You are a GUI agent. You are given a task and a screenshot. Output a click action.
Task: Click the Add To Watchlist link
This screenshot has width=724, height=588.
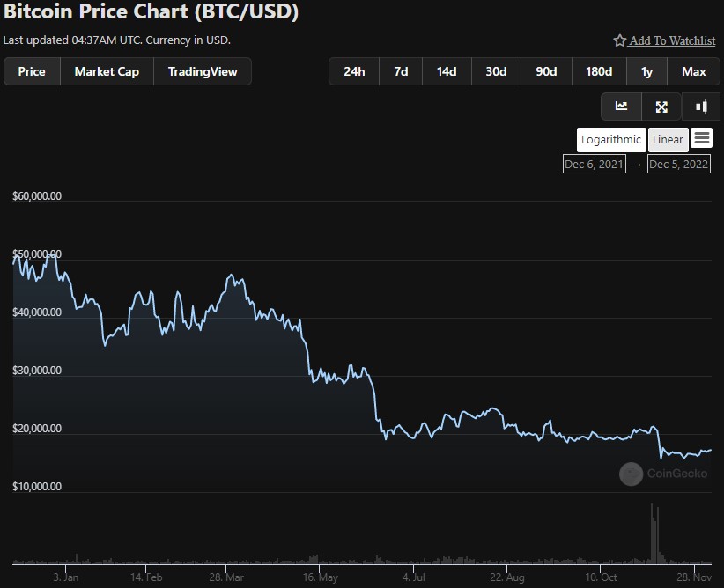pyautogui.click(x=671, y=40)
